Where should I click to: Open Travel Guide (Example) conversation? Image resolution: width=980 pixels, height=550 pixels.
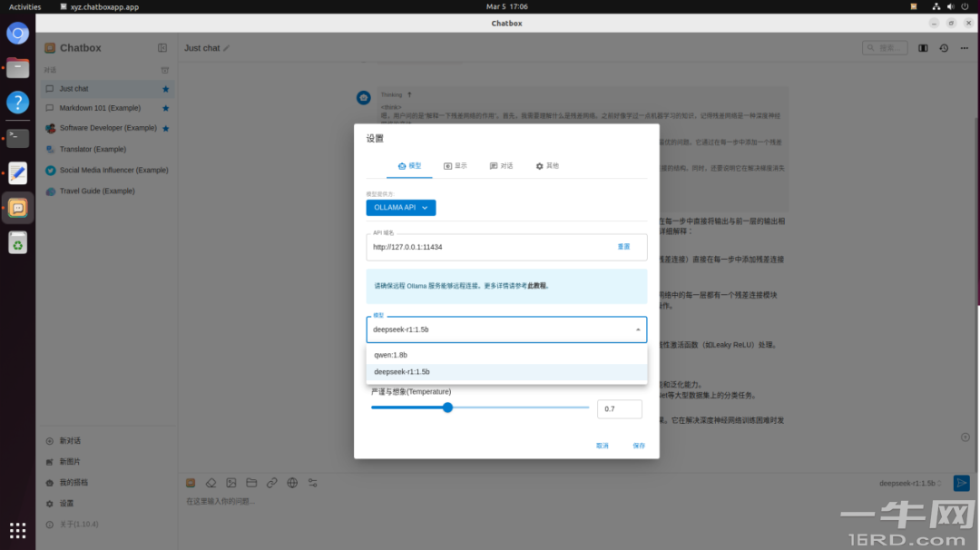pyautogui.click(x=107, y=192)
